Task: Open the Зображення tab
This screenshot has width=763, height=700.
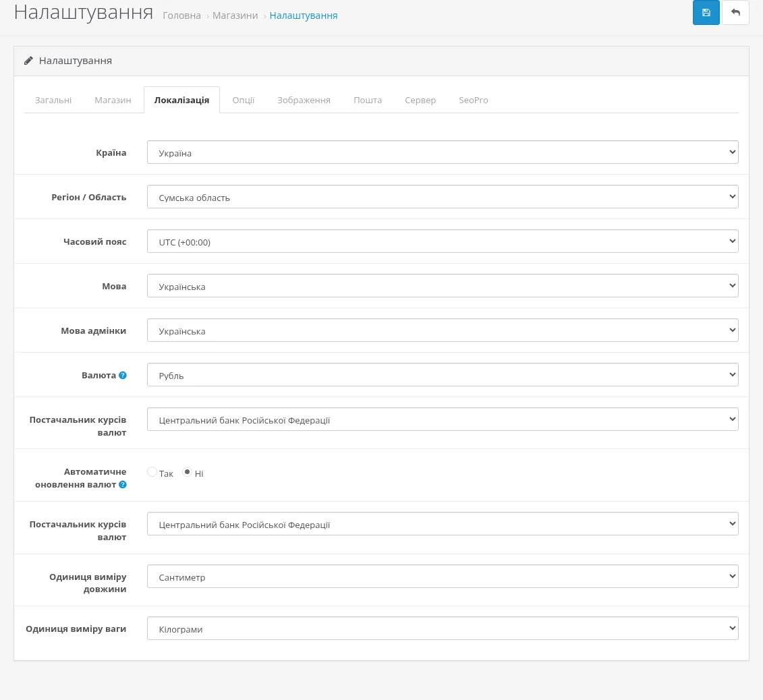Action: coord(304,100)
